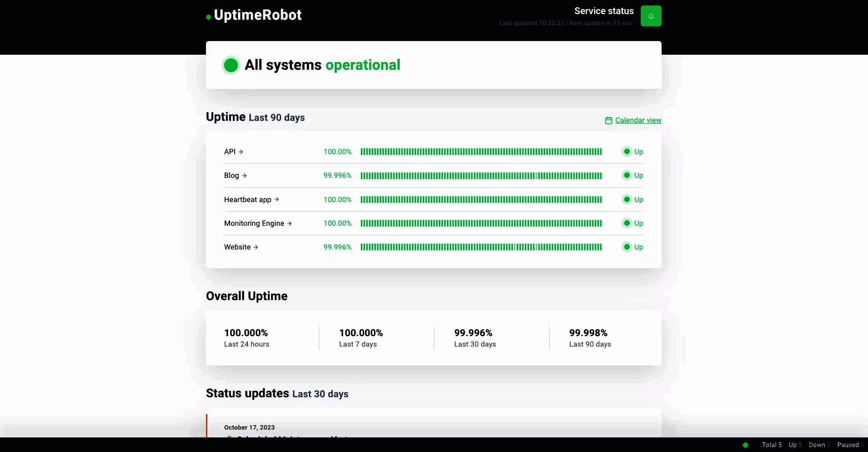Click the API Up status indicator
This screenshot has height=452, width=868.
pos(633,152)
